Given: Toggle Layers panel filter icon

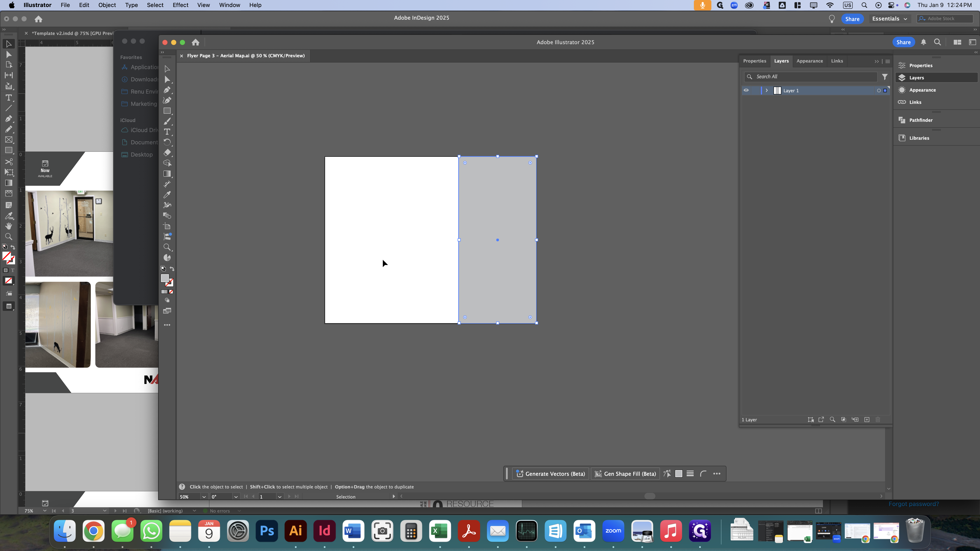Looking at the screenshot, I should pos(885,77).
